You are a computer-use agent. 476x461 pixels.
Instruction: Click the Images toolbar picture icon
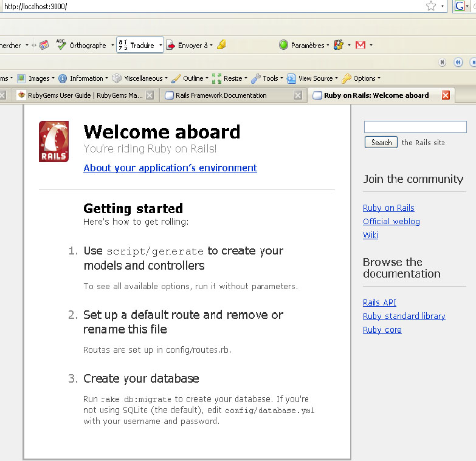pyautogui.click(x=21, y=78)
